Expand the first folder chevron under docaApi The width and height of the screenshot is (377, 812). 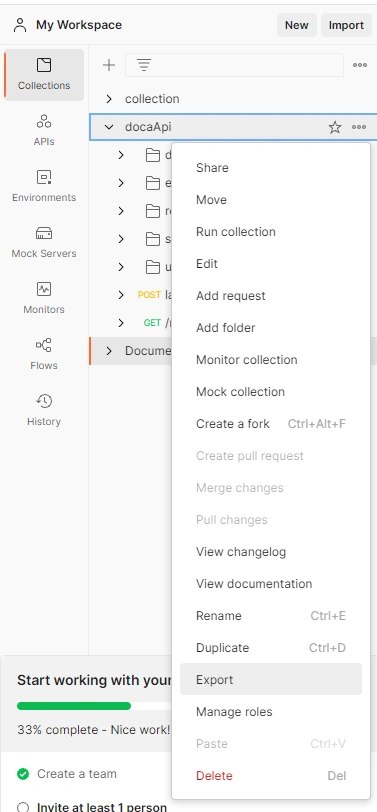click(121, 155)
